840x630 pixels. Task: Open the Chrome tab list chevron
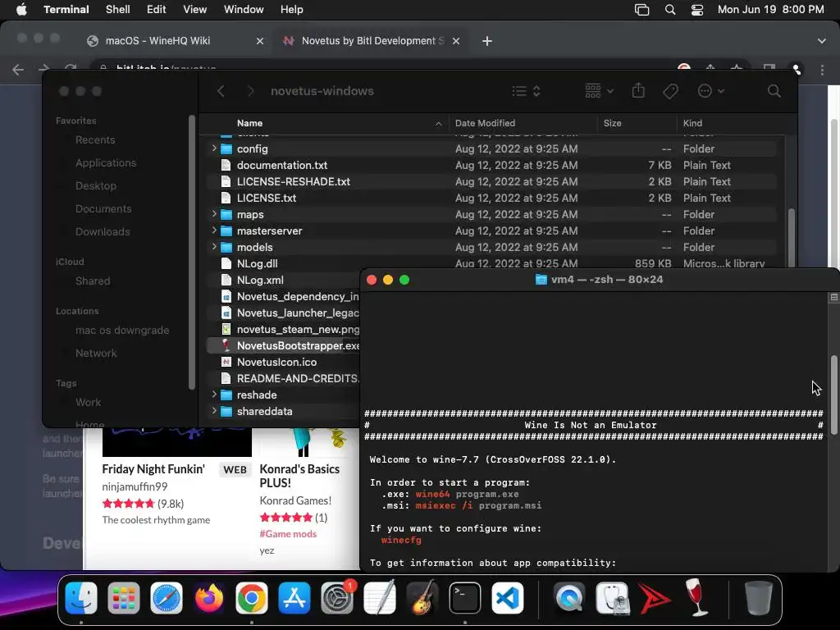821,41
